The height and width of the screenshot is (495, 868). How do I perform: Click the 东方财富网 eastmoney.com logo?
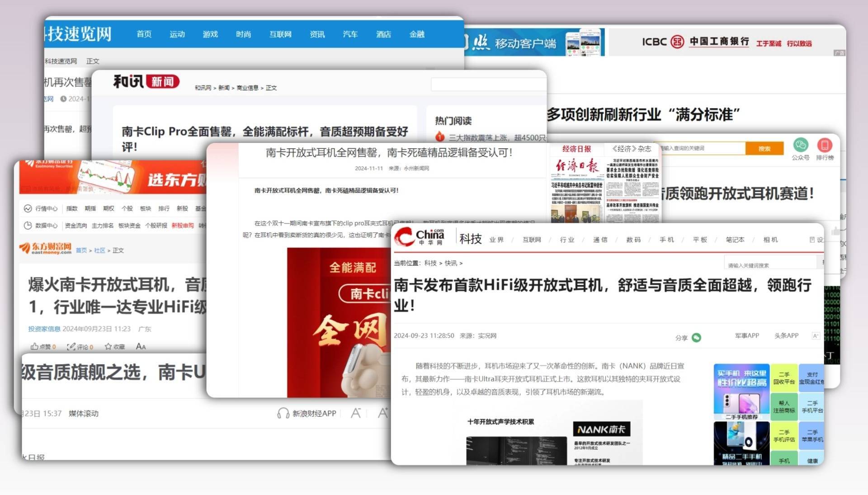pyautogui.click(x=45, y=248)
